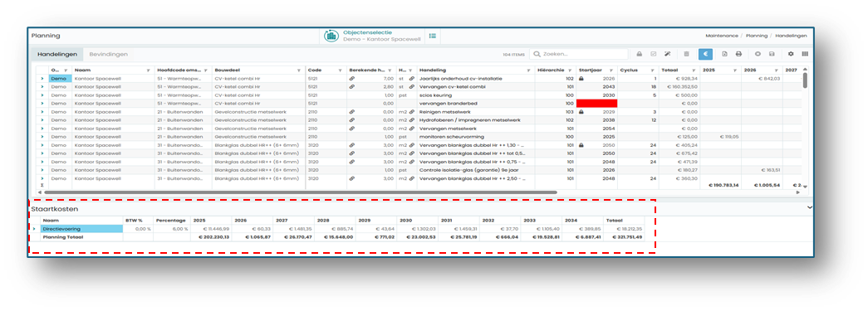The image size is (868, 311).
Task: Click the lock icon in the toolbar
Action: click(639, 54)
